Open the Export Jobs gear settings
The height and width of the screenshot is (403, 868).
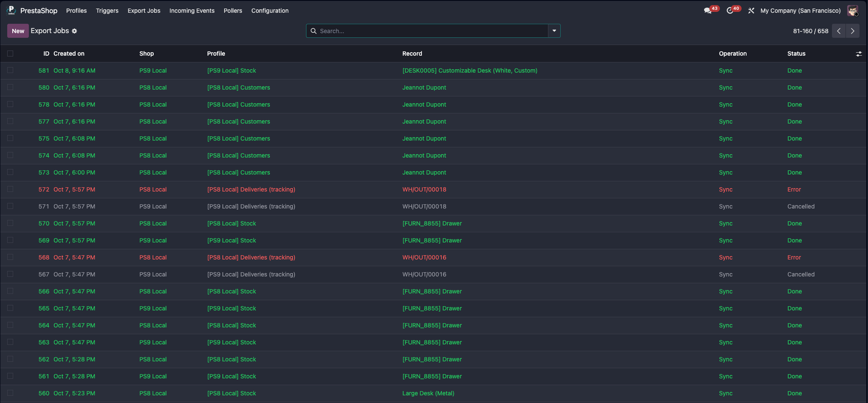75,31
